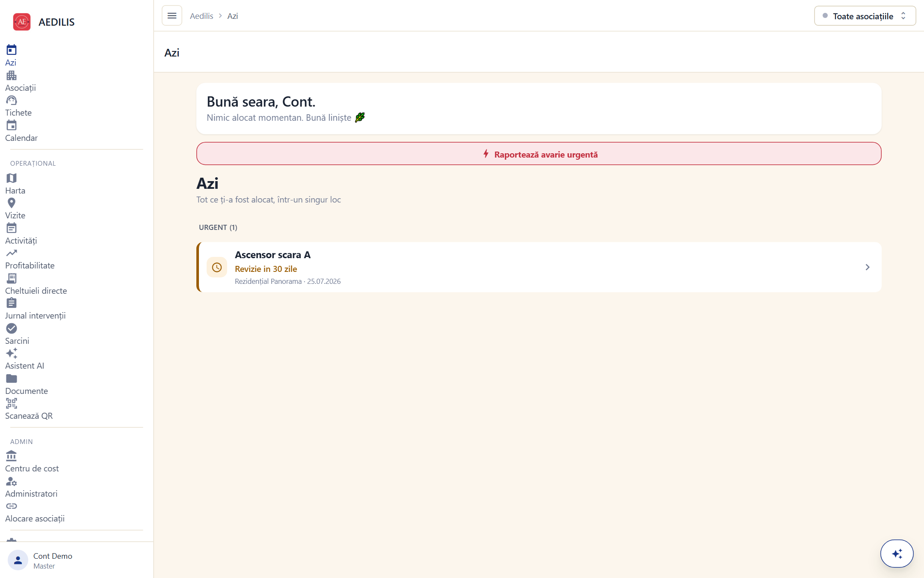Click the Aedilis breadcrumb link
The width and height of the screenshot is (924, 578).
(201, 16)
